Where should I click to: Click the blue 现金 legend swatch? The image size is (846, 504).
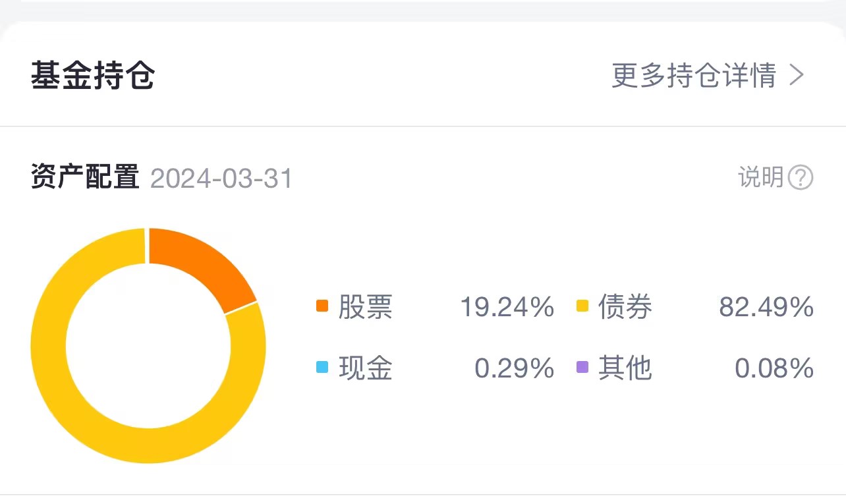click(x=322, y=367)
